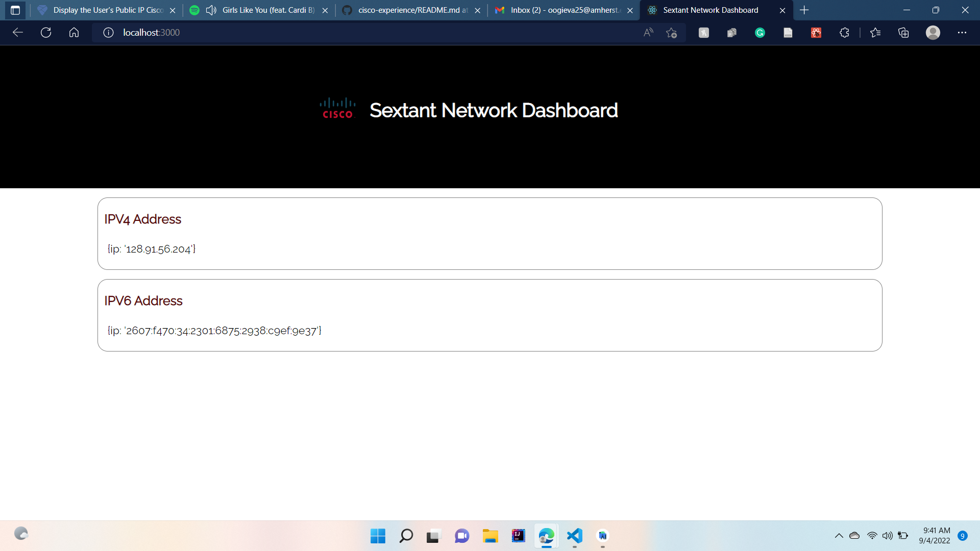View site information icon in address bar
The width and height of the screenshot is (980, 551).
click(x=108, y=33)
